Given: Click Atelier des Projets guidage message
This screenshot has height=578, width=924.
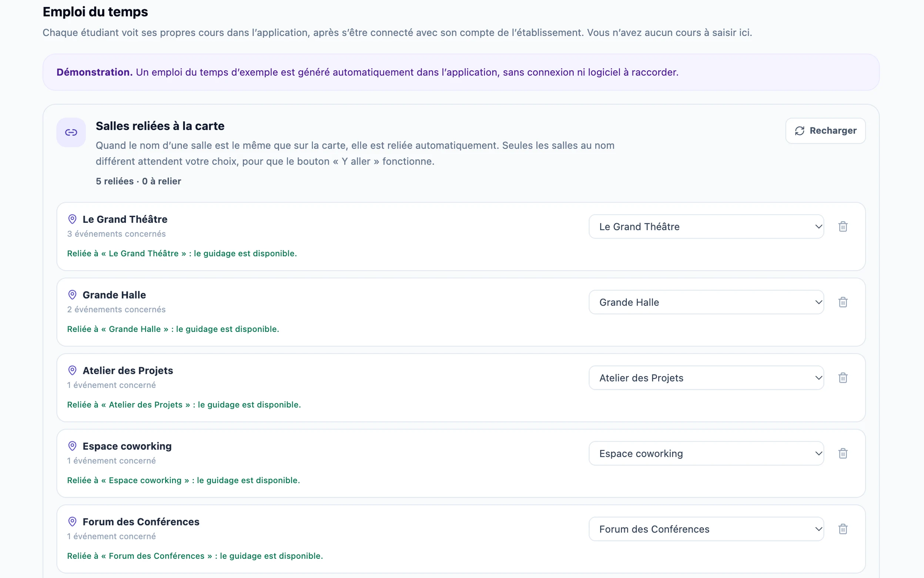Looking at the screenshot, I should (x=184, y=405).
